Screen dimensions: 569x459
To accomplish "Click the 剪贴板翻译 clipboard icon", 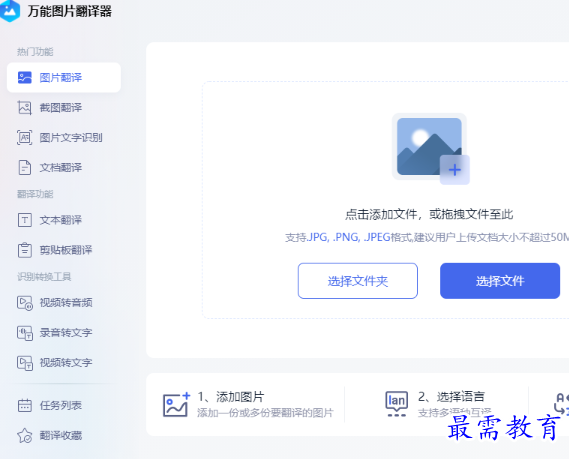I will 25,250.
